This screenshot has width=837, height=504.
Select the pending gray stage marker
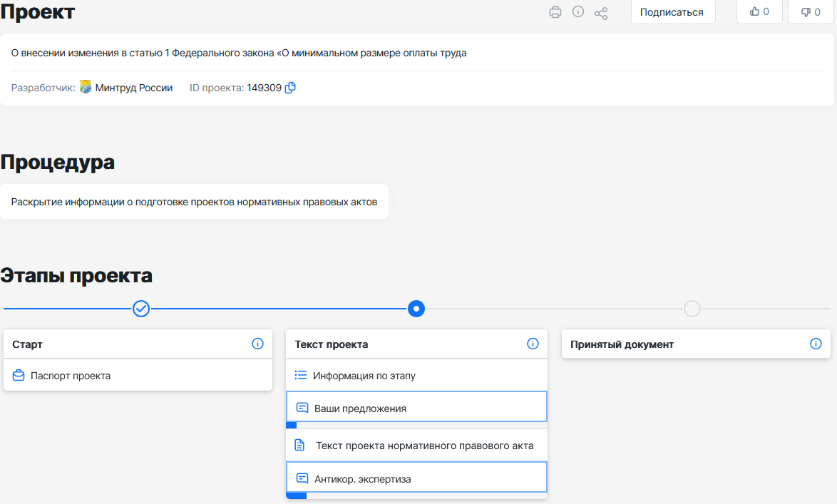coord(692,309)
